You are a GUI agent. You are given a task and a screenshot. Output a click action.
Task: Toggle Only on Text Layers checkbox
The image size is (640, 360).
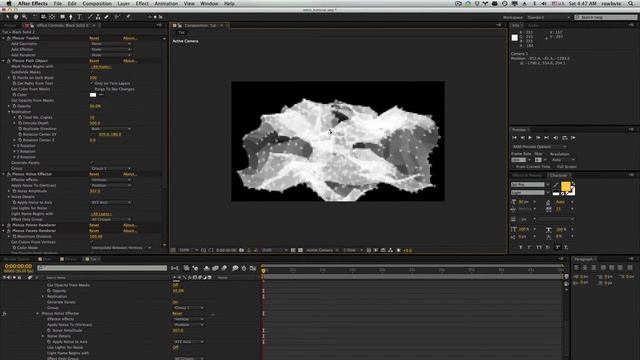coord(91,83)
